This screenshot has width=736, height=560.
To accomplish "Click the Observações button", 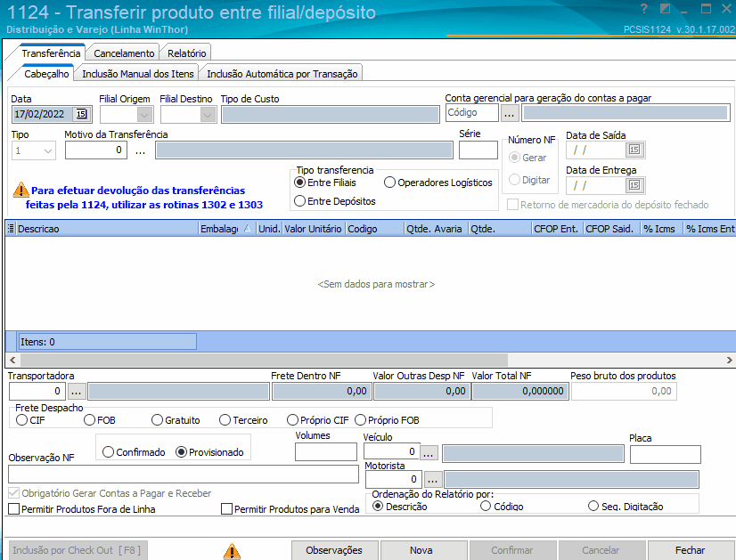I will (x=334, y=550).
